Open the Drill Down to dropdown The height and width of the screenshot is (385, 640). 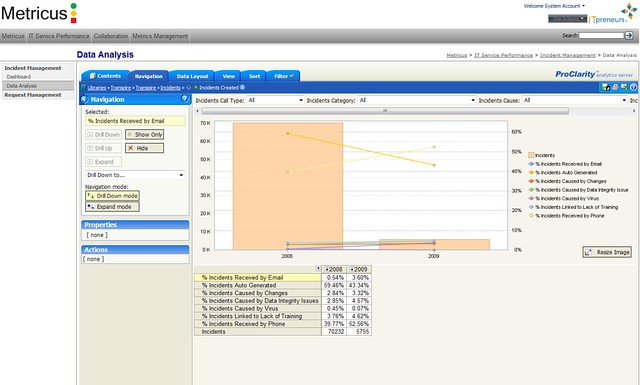point(135,175)
